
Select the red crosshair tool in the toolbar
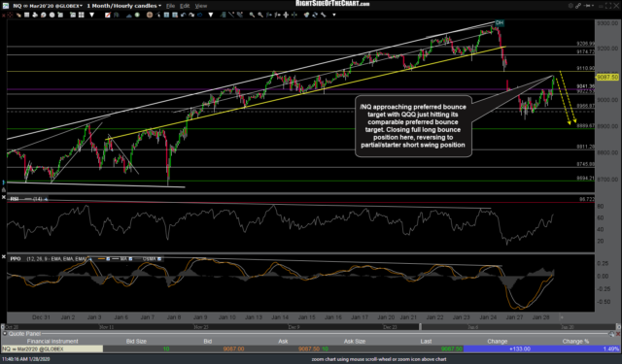pos(10,15)
